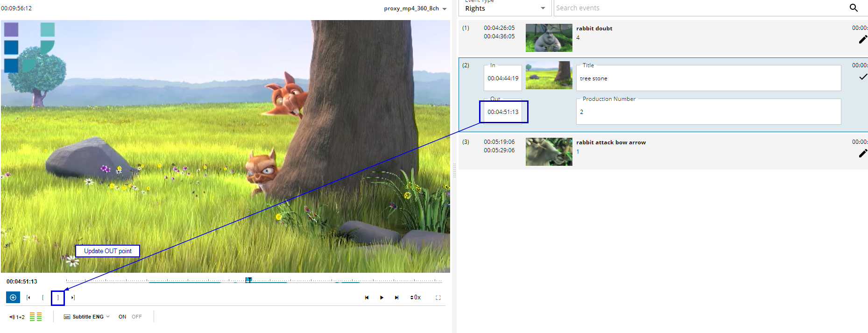Set the IN point with the left bracket
This screenshot has height=333, width=868.
(x=43, y=298)
